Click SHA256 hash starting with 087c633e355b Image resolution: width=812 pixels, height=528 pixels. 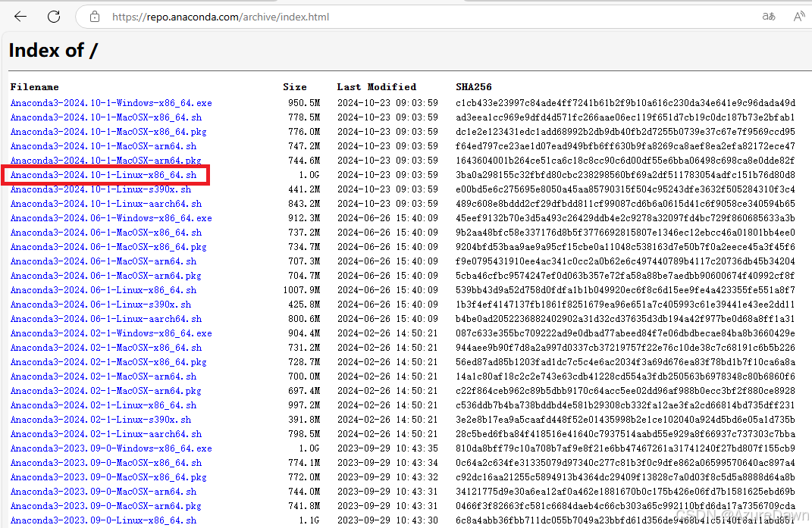click(625, 333)
